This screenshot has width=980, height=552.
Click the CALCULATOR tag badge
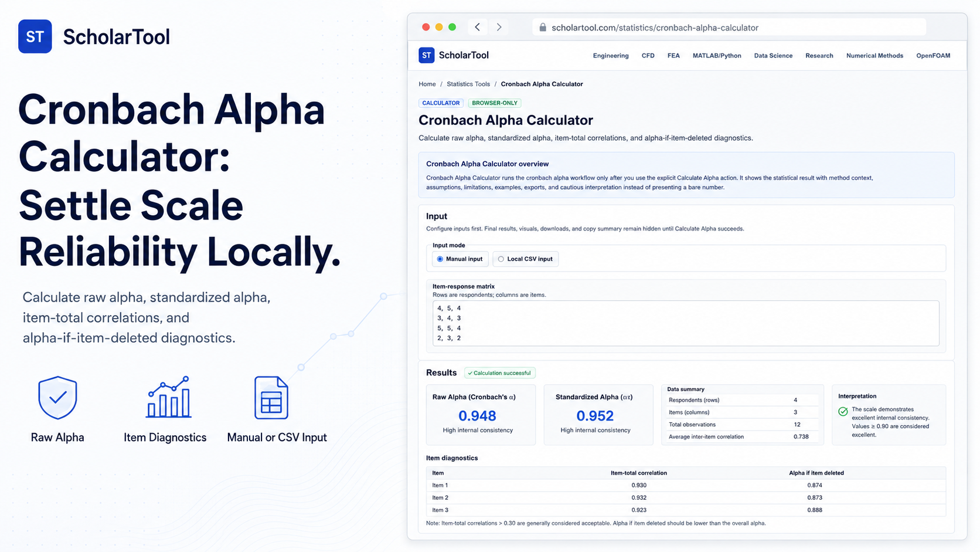[441, 103]
